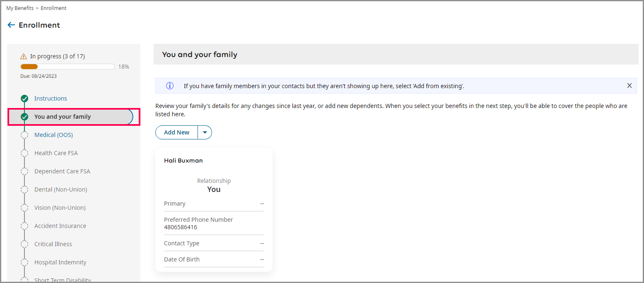The image size is (644, 283).
Task: Open the Dependent Care FSA step
Action: 62,171
